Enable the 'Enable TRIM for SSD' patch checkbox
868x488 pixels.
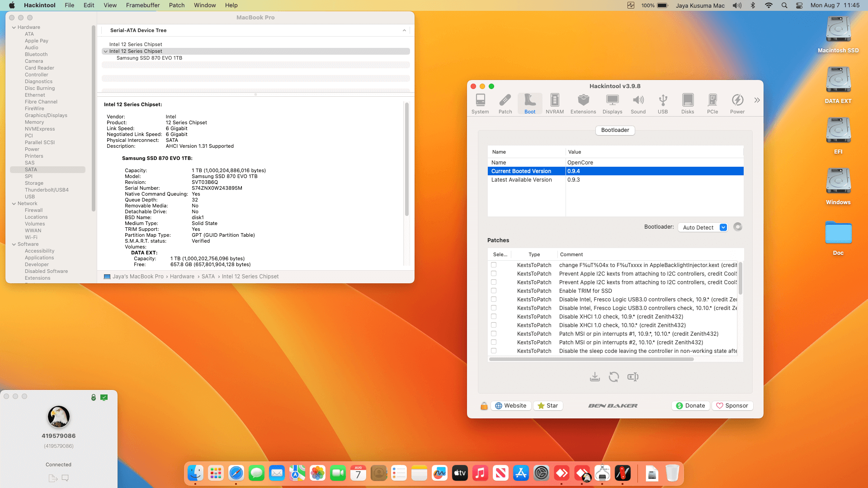pyautogui.click(x=494, y=291)
